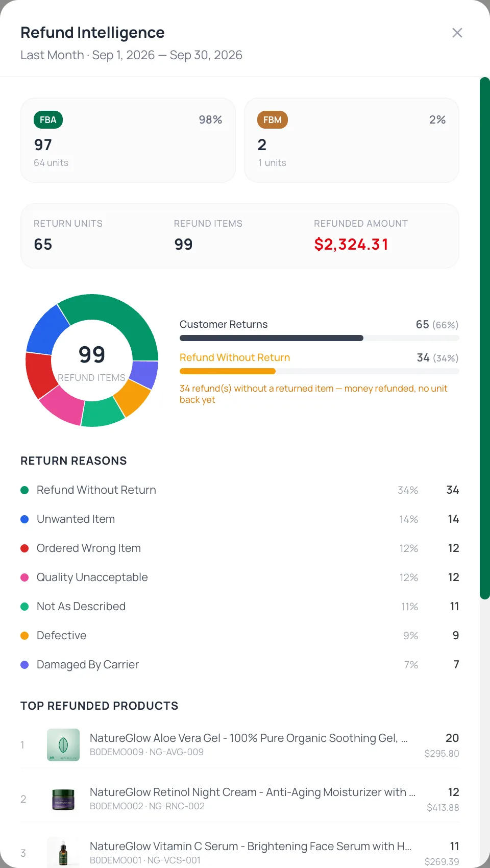The height and width of the screenshot is (868, 490).
Task: Click the refunded amount $2,324.31
Action: tap(351, 245)
